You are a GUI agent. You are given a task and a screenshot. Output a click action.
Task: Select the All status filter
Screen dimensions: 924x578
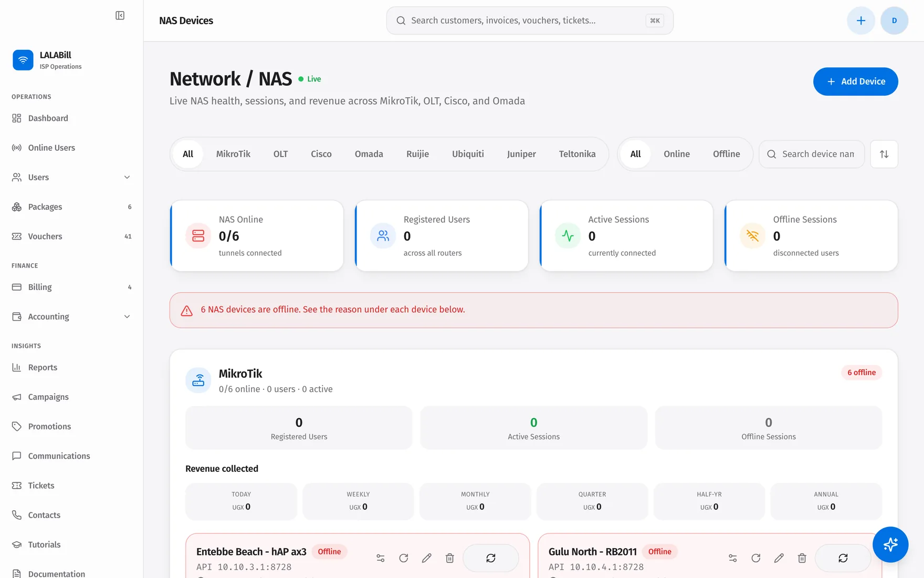[635, 154]
